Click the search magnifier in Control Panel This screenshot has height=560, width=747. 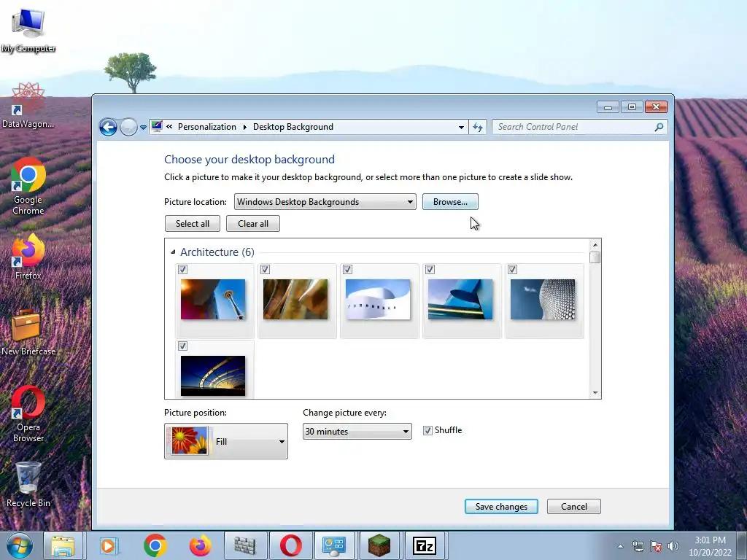(659, 127)
